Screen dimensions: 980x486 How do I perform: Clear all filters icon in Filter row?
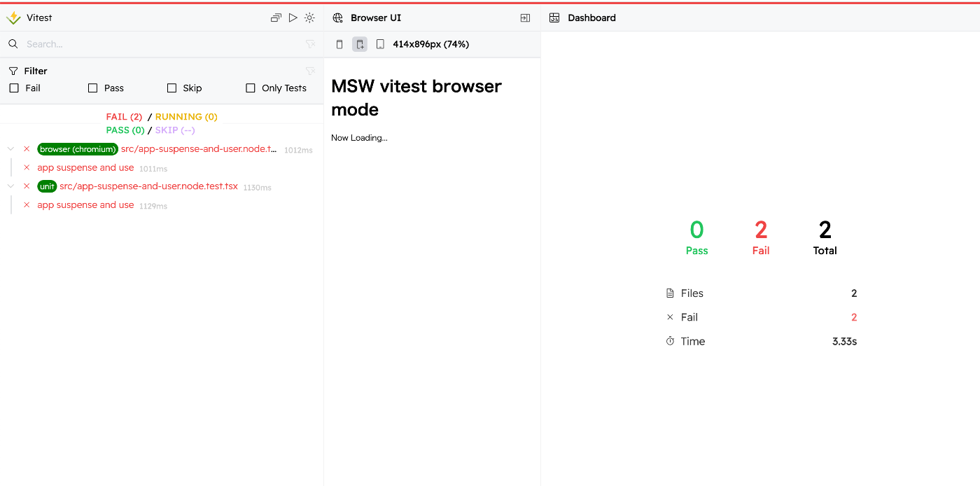310,71
